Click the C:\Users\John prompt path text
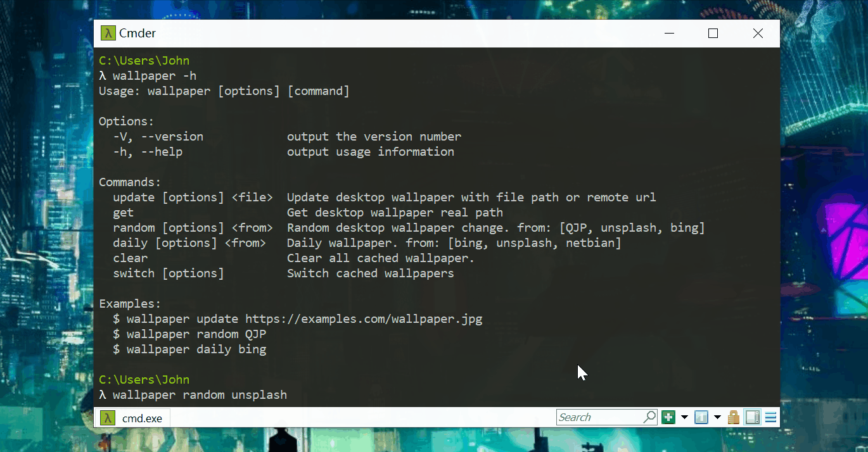This screenshot has height=452, width=868. click(x=144, y=60)
